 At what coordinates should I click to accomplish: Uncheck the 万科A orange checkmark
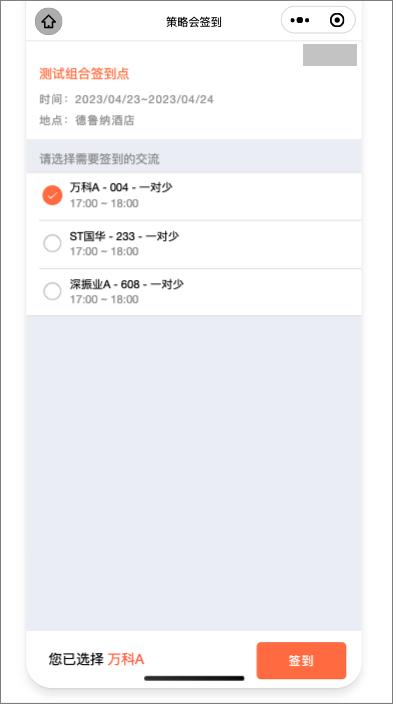(52, 195)
